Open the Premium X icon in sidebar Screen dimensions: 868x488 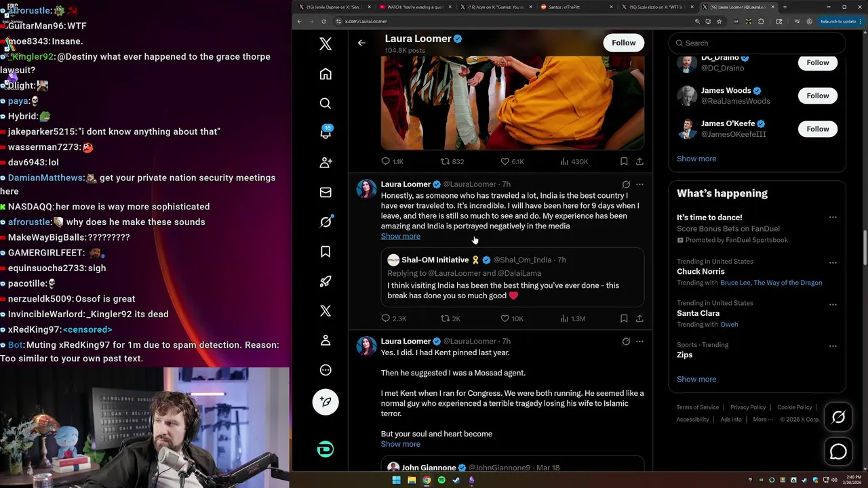(325, 310)
